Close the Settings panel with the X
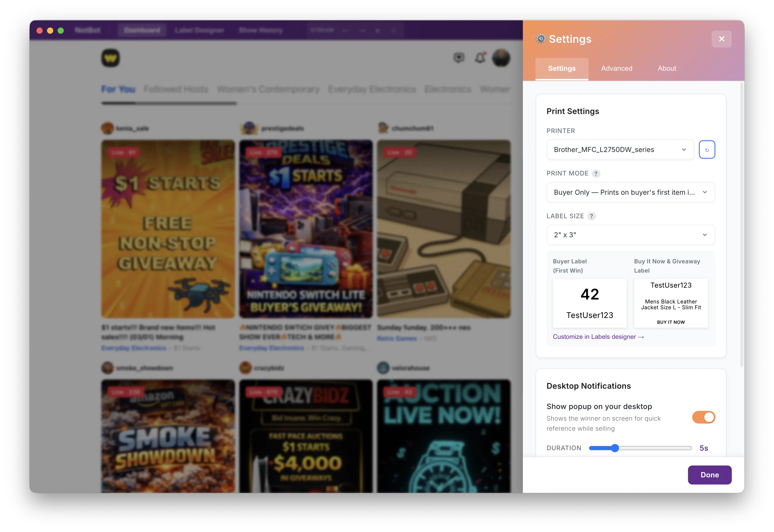774x532 pixels. pos(721,39)
